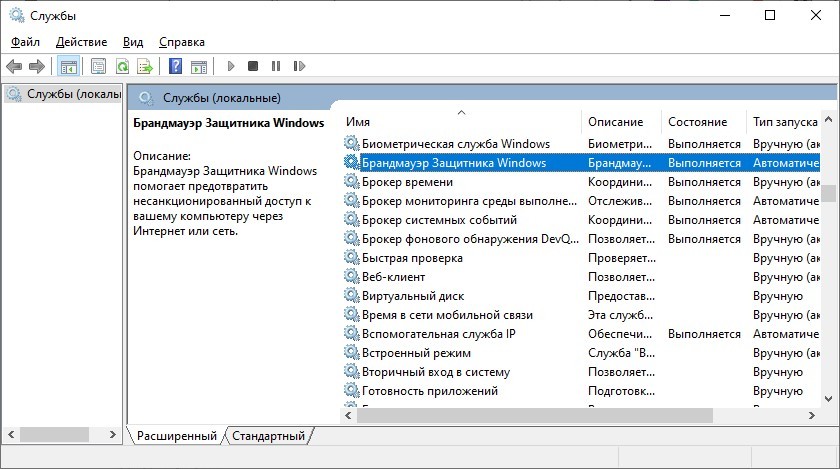
Task: Click the Back arrow in toolbar
Action: point(14,66)
